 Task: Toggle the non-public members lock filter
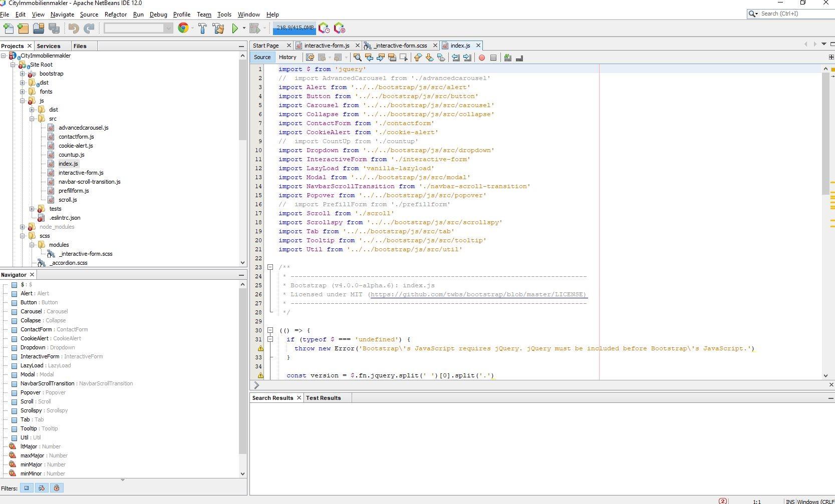[x=57, y=488]
